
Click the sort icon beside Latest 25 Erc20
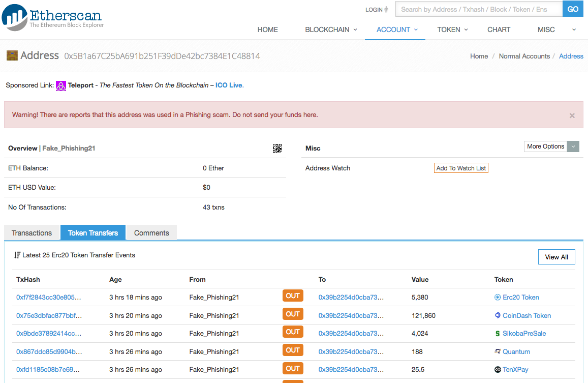17,255
